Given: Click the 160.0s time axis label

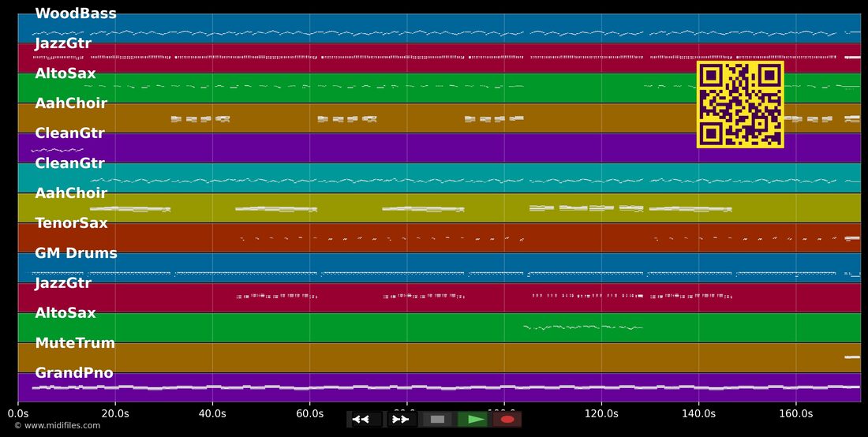Looking at the screenshot, I should tap(796, 413).
